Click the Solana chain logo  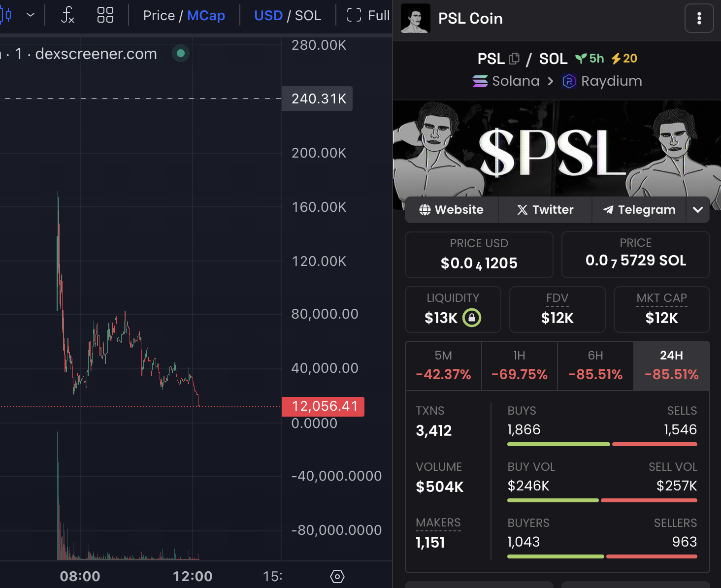480,81
